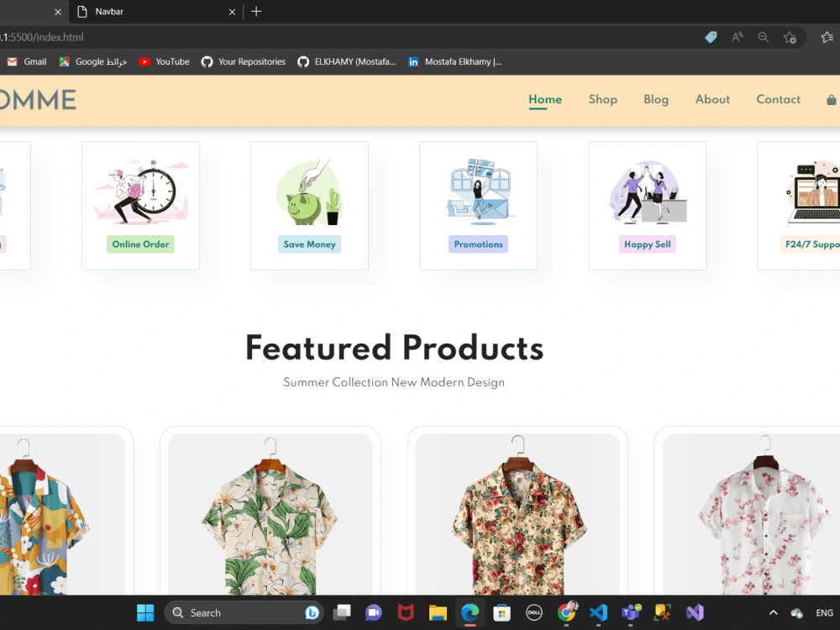Click the Summer Collection New Modern Design subtitle
Viewport: 840px width, 630px height.
[x=394, y=382]
